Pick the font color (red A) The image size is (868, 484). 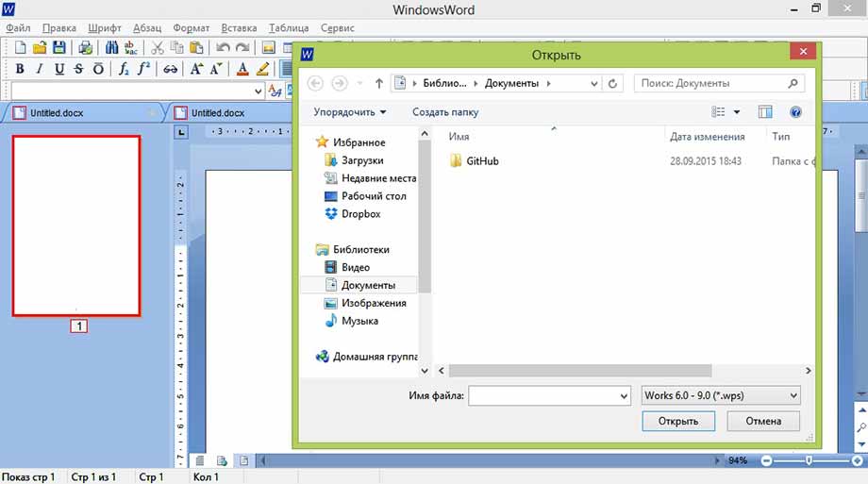[x=242, y=69]
